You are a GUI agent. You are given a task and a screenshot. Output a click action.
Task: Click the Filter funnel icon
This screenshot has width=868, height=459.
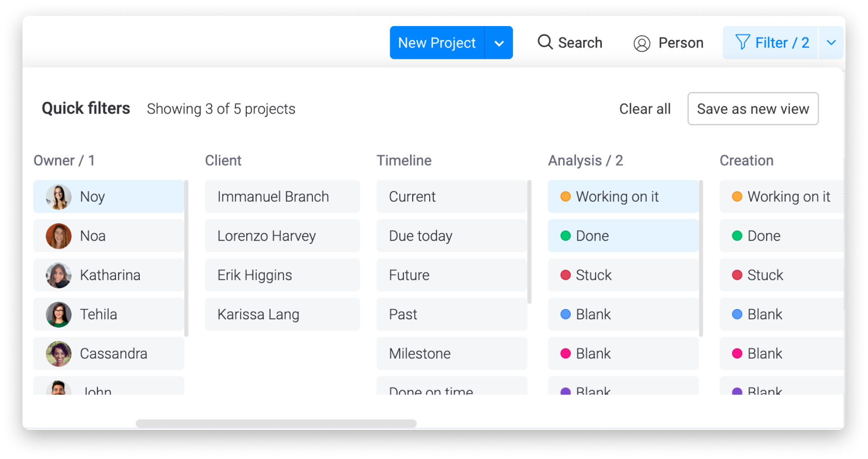point(743,42)
